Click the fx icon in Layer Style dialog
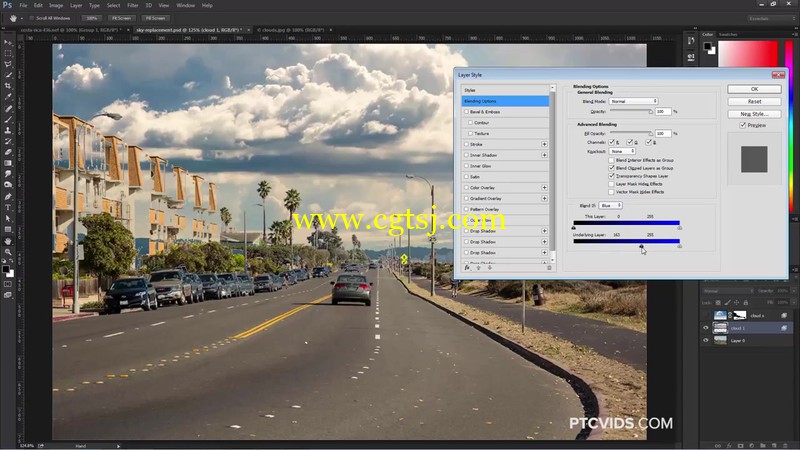 click(467, 268)
